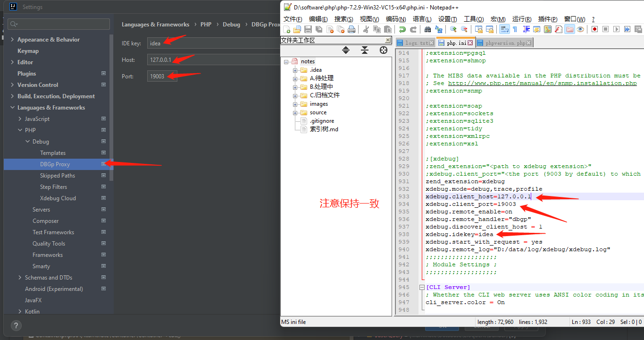Click the Save icon in Notepad++ toolbar
Image resolution: width=644 pixels, height=340 pixels.
308,29
